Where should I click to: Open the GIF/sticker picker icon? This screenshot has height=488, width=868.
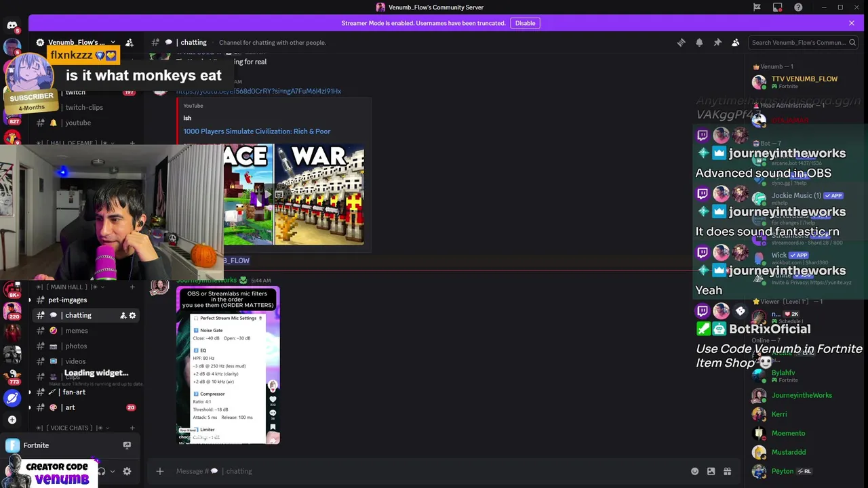[x=711, y=471]
